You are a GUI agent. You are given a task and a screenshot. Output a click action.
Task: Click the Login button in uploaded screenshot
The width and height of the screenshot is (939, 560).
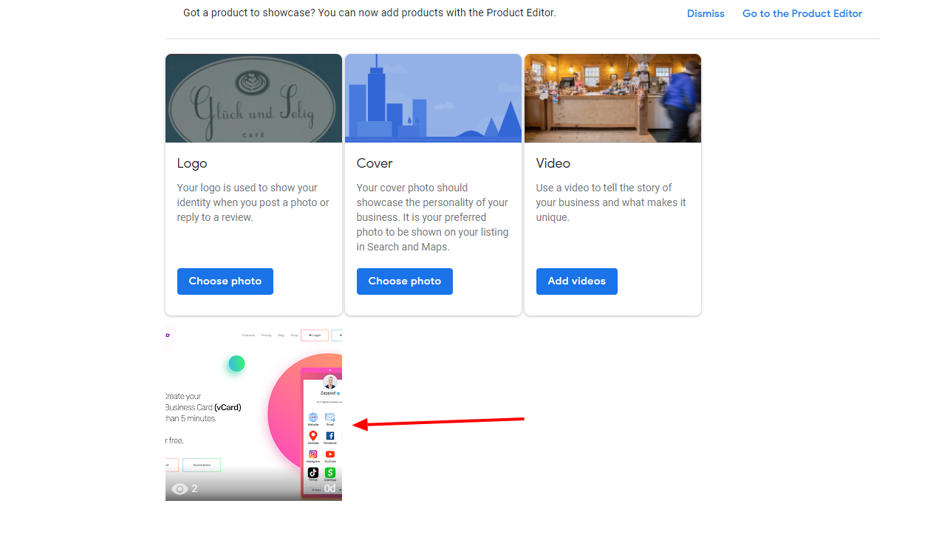pyautogui.click(x=315, y=335)
